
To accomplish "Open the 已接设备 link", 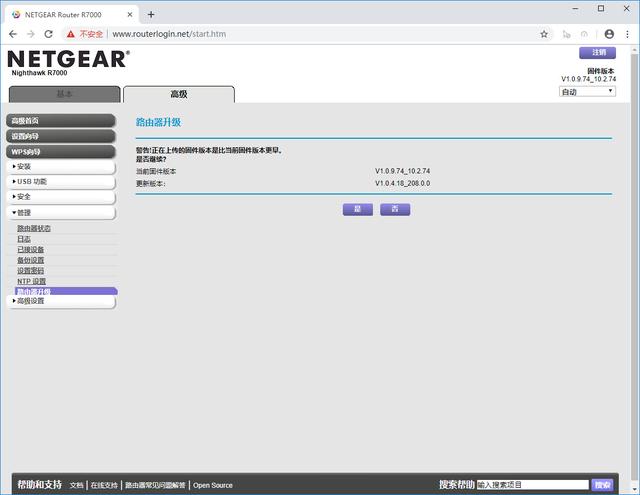I will pos(31,250).
